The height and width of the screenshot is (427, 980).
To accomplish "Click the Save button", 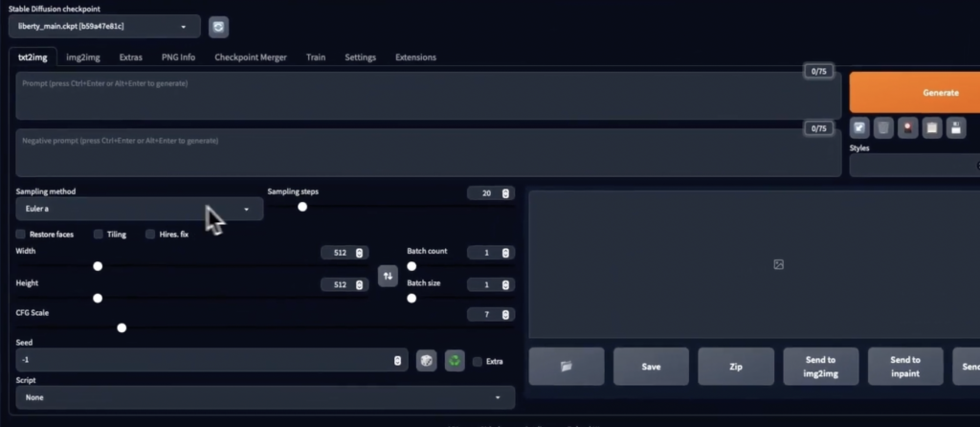I will tap(651, 367).
